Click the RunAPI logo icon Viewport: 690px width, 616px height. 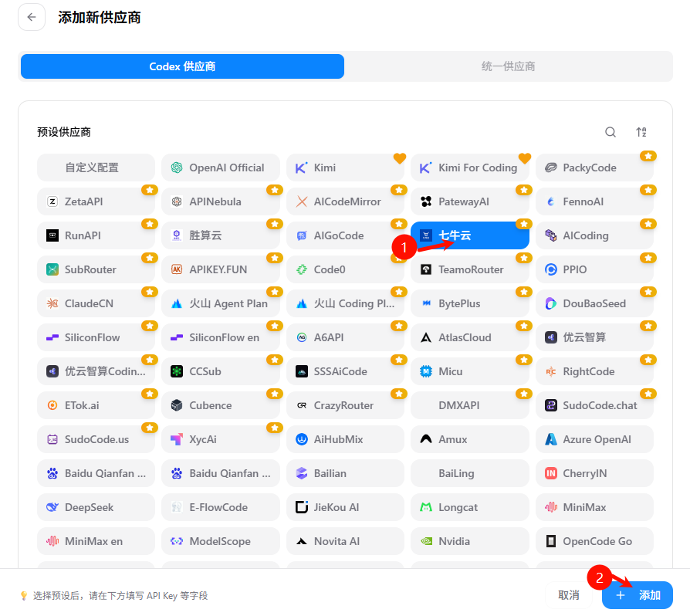pyautogui.click(x=52, y=235)
